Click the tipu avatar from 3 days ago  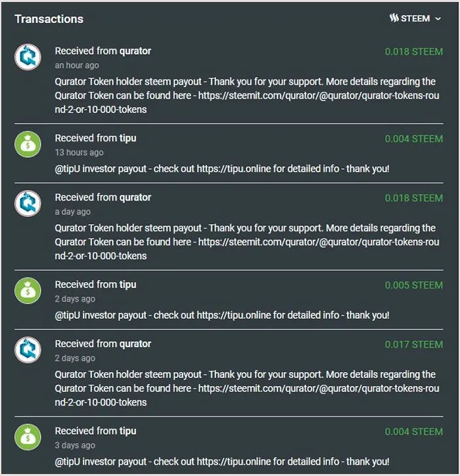[28, 437]
